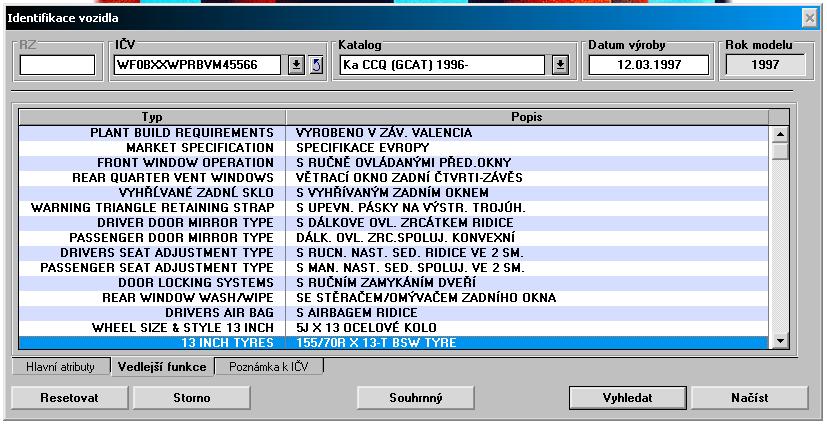The image size is (827, 424).
Task: Click the Souhrnný button
Action: [x=414, y=397]
